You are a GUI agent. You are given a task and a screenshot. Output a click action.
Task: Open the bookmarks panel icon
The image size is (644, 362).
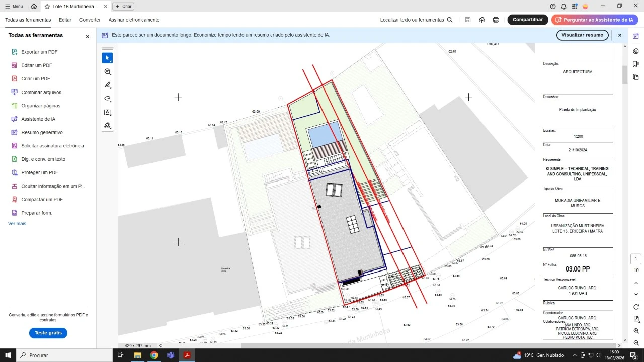coord(636,64)
